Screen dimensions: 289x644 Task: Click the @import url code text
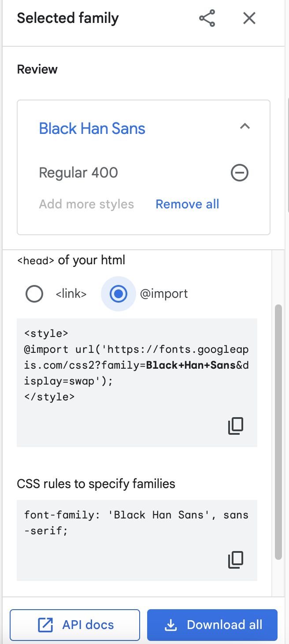[137, 365]
